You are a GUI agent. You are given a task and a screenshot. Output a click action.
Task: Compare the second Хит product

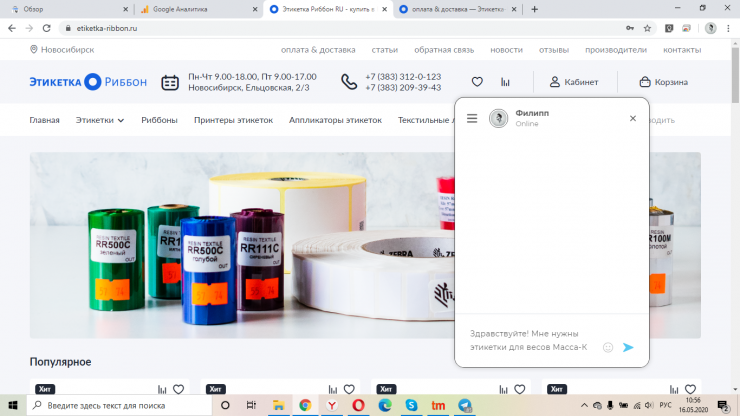coord(333,389)
